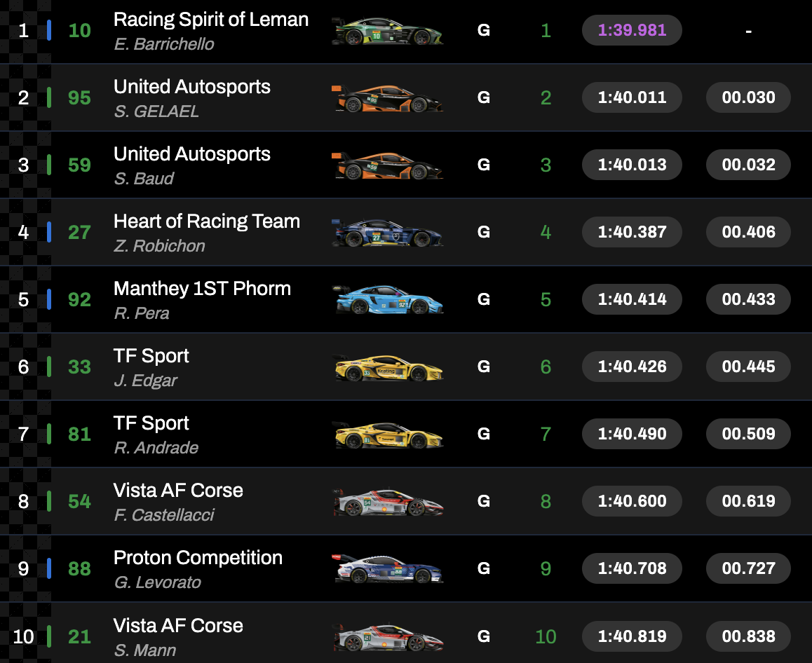812x663 pixels.
Task: Click the 00.838 gap badge for S. Mann
Action: [748, 636]
